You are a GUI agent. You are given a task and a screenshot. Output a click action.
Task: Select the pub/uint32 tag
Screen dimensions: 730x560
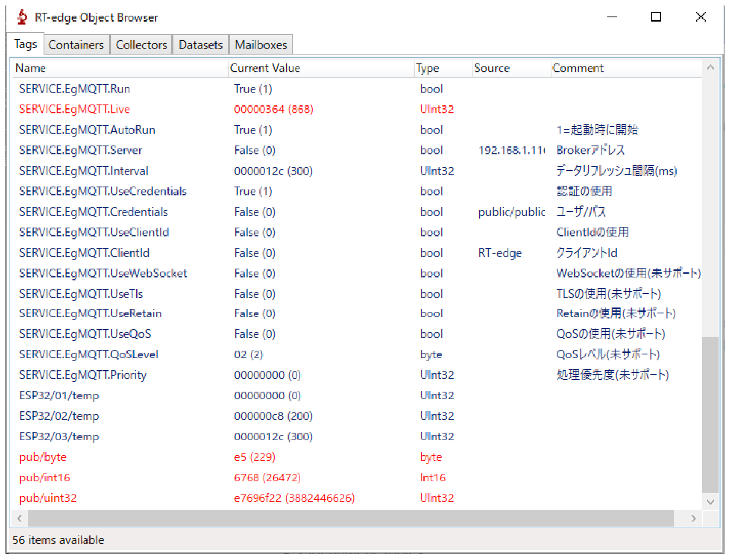pos(48,498)
